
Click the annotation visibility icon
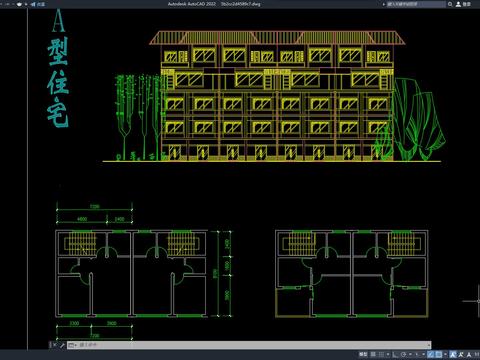point(453,354)
